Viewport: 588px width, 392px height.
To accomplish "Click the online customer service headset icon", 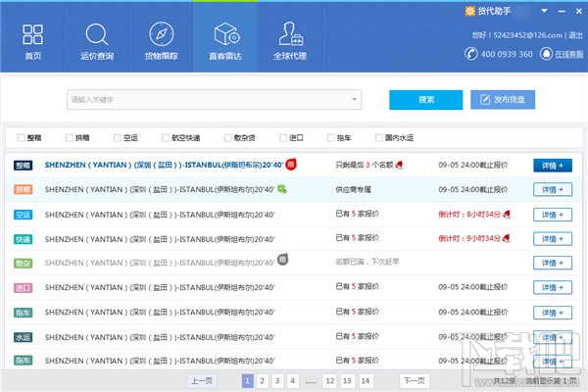I will pyautogui.click(x=547, y=54).
